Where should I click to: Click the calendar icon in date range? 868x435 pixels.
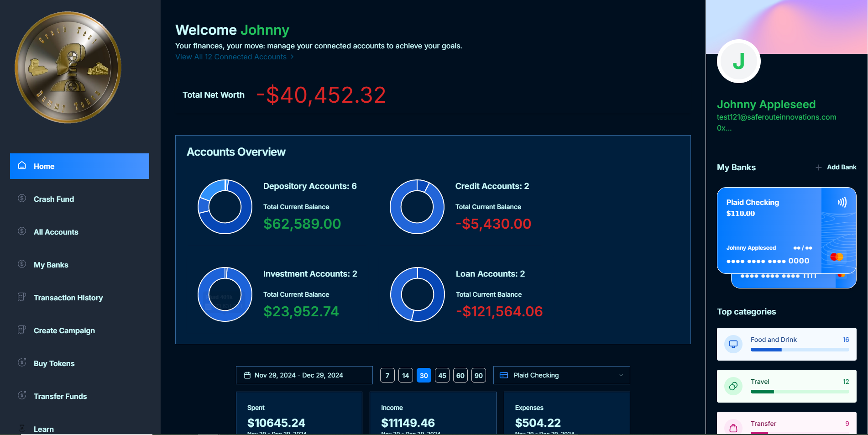247,375
